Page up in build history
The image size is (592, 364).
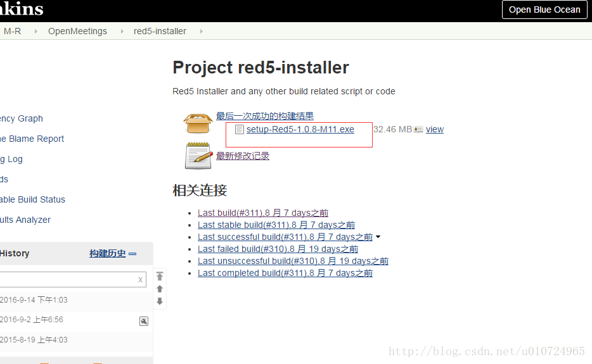(160, 289)
